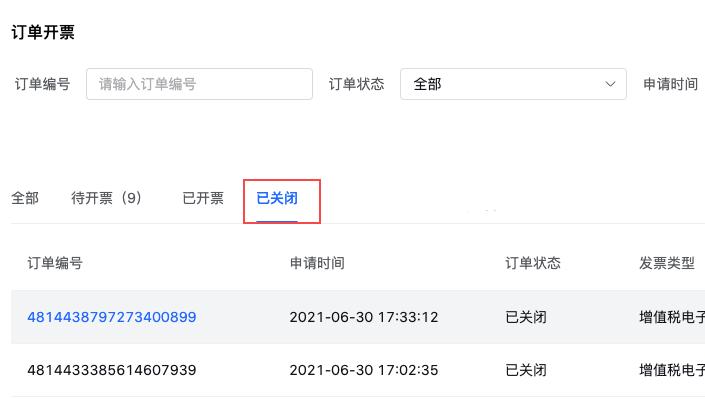The image size is (705, 410).
Task: Click 已关闭 status in the first row
Action: point(526,317)
